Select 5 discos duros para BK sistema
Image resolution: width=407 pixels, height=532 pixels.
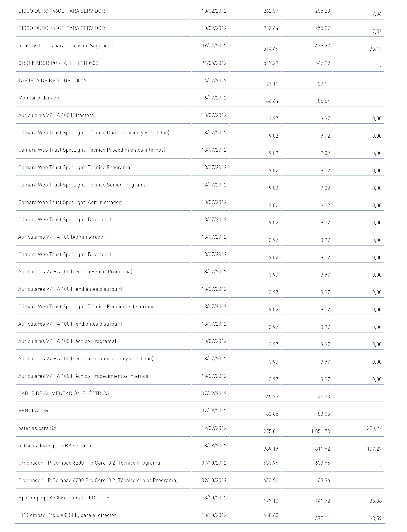click(55, 446)
